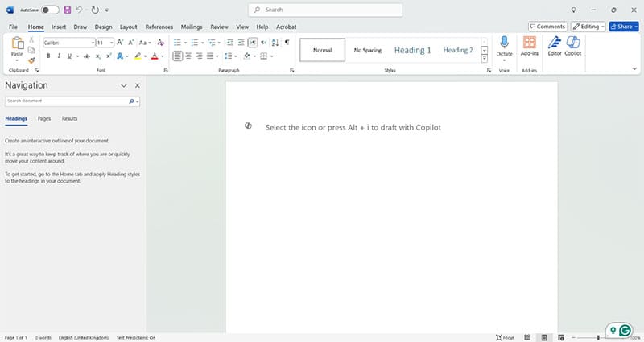Open the Line Spacing dropdown
Viewport: 644px width, 342px height.
[231, 56]
